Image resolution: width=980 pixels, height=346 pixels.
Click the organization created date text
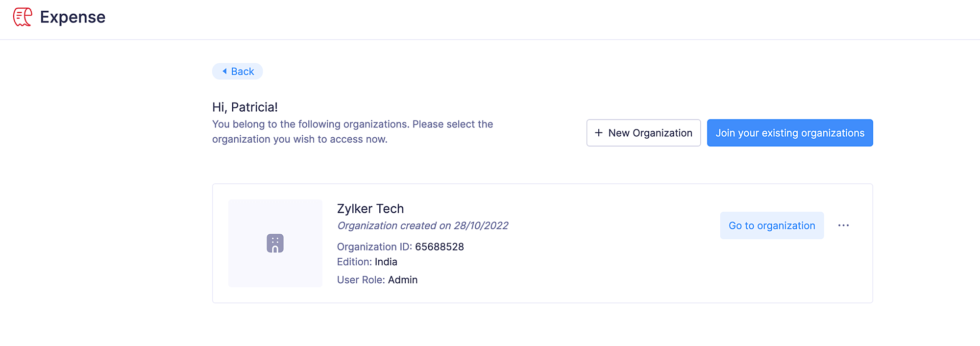[422, 226]
